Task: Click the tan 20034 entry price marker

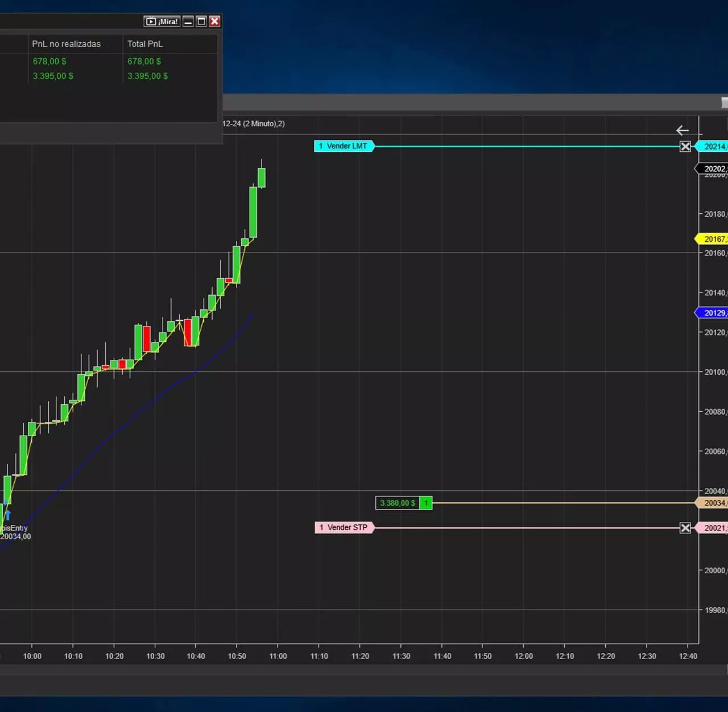Action: [713, 503]
